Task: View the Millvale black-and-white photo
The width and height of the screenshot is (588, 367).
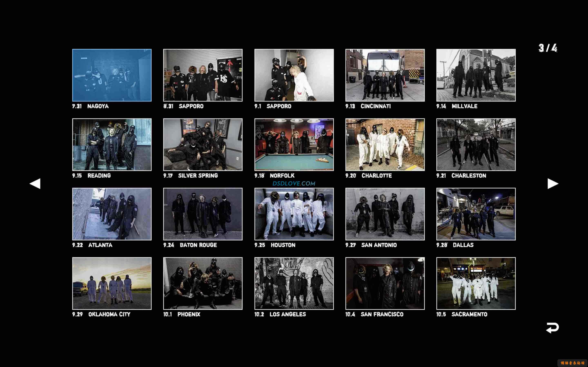Action: [x=476, y=75]
